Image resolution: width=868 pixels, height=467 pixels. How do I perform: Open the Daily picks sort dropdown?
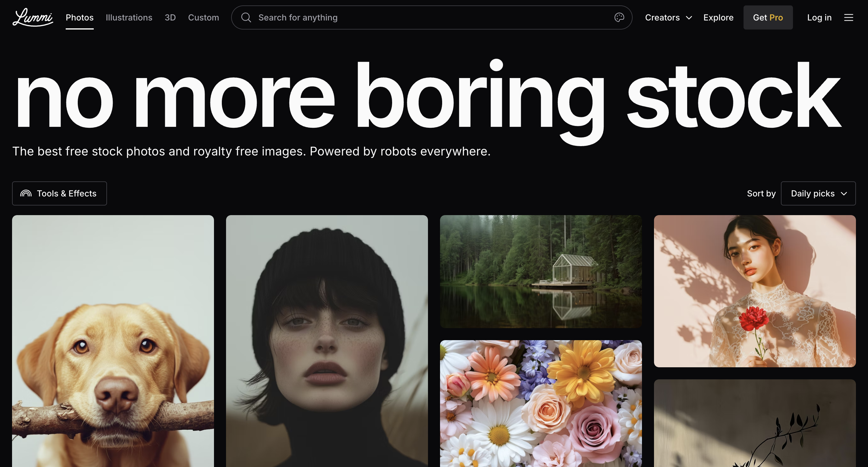(x=818, y=193)
